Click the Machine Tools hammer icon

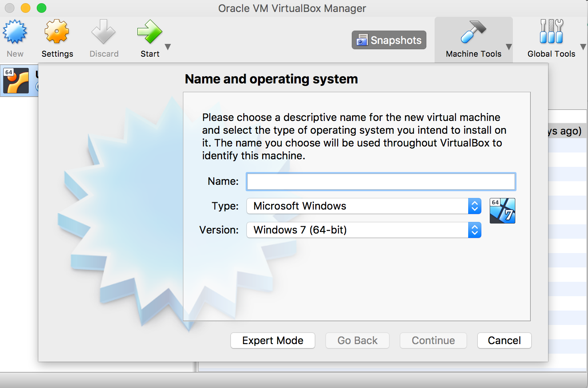click(x=473, y=32)
